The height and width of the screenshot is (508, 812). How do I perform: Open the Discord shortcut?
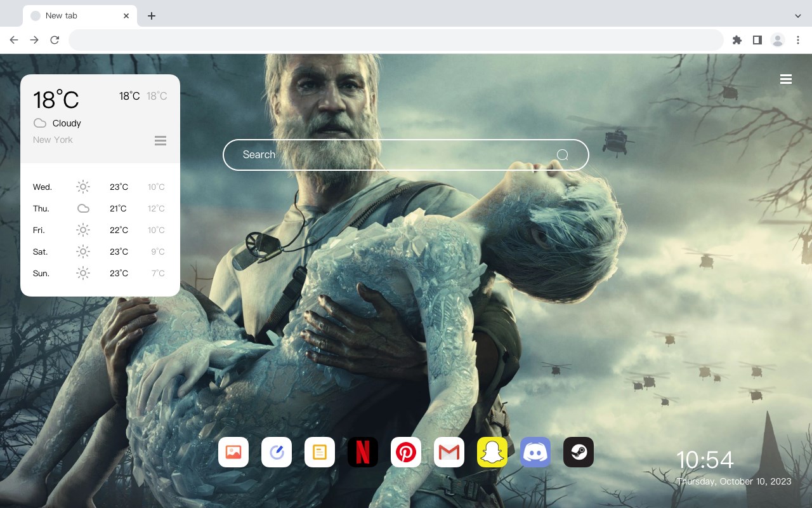tap(535, 452)
